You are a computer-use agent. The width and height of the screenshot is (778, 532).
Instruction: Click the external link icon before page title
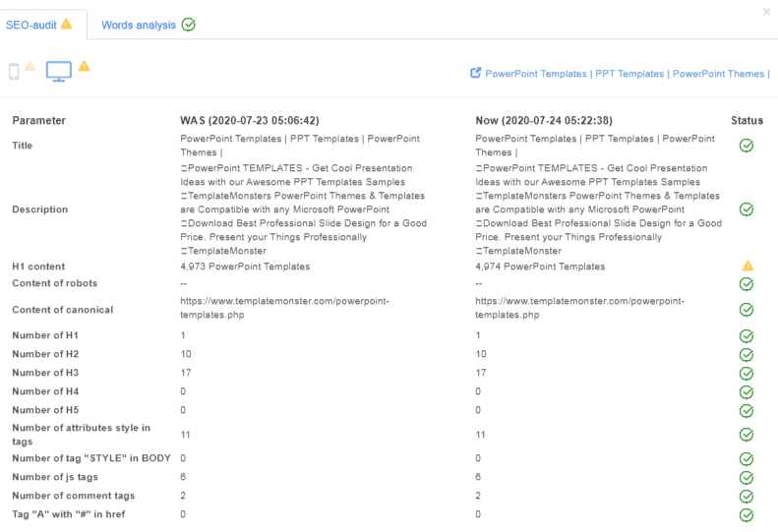[x=475, y=73]
